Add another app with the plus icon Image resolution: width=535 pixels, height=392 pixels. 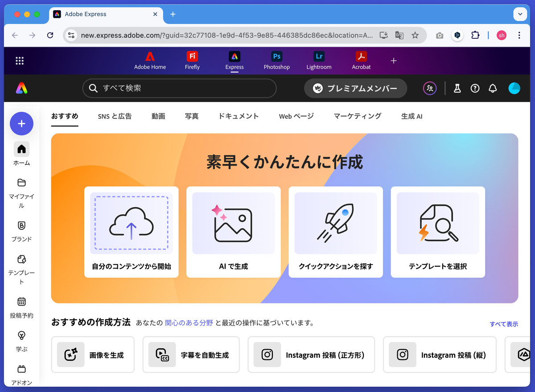pos(394,61)
